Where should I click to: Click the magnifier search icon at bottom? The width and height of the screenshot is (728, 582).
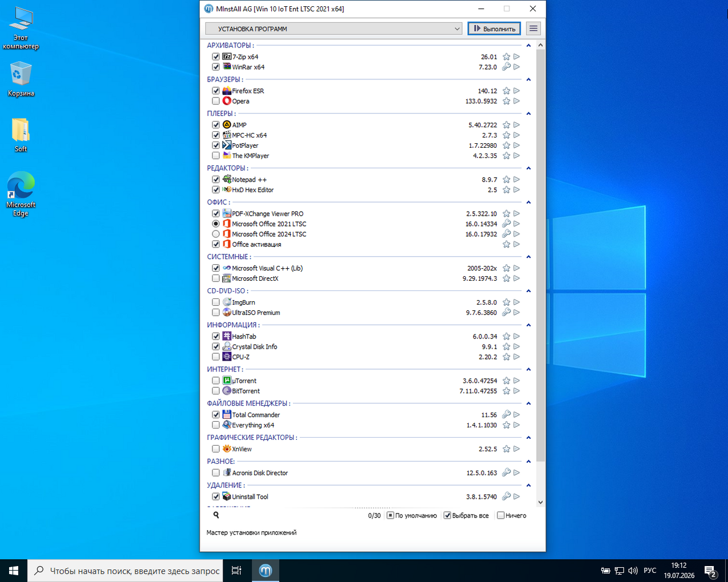[x=216, y=515]
